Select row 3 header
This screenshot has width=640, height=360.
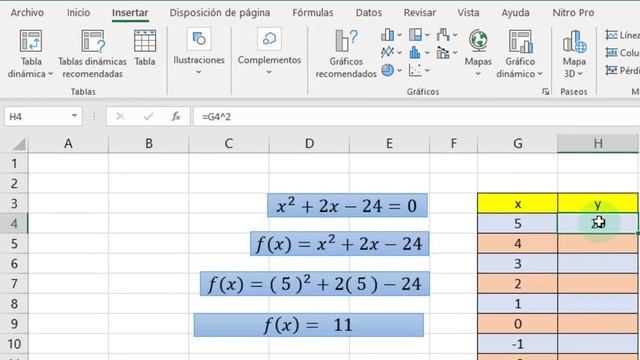pyautogui.click(x=14, y=204)
